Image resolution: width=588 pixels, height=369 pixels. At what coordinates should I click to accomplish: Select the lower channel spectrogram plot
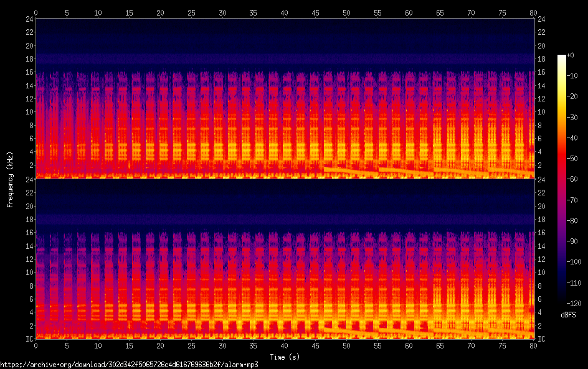pyautogui.click(x=285, y=259)
